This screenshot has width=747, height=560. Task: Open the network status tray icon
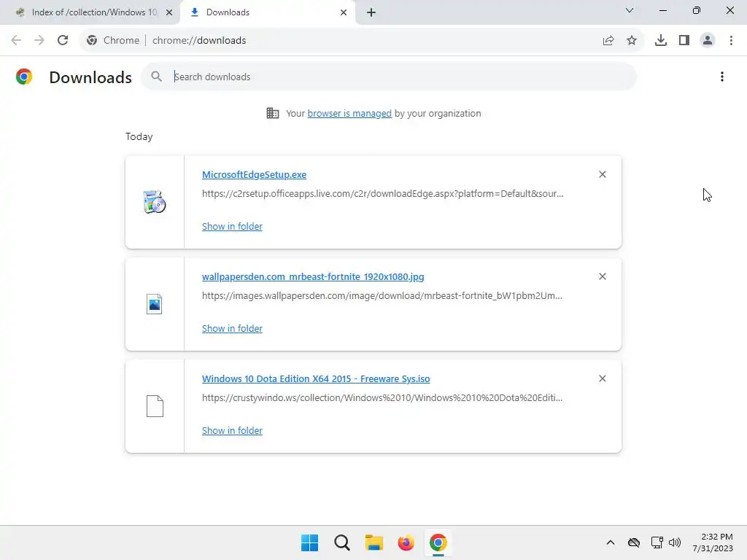pyautogui.click(x=657, y=542)
